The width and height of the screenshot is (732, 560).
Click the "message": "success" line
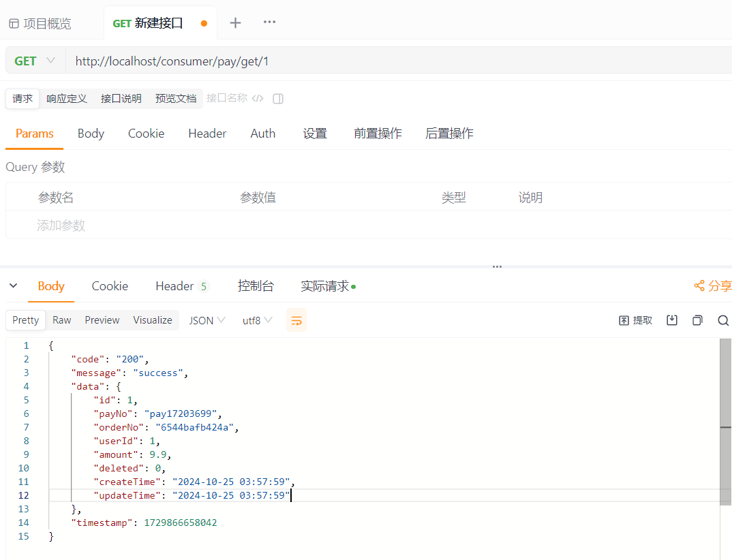(x=129, y=373)
